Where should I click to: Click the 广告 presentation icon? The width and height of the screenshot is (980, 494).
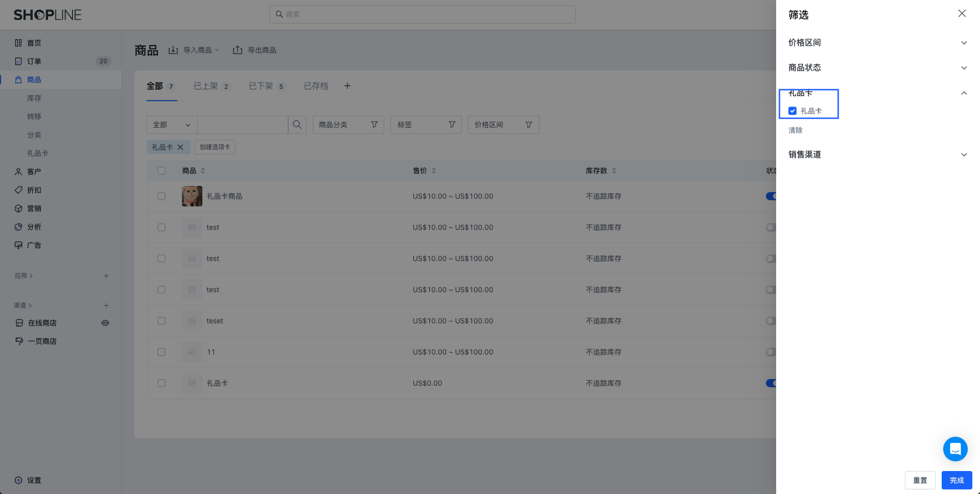(x=18, y=245)
